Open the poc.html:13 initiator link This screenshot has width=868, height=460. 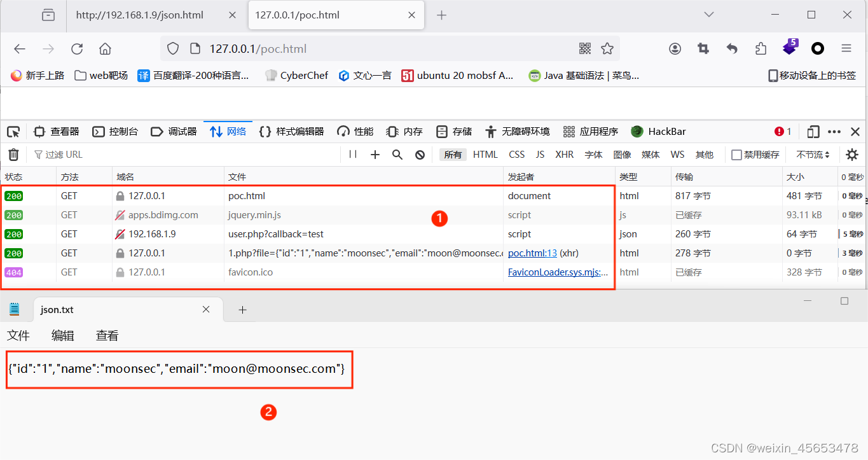click(x=532, y=253)
